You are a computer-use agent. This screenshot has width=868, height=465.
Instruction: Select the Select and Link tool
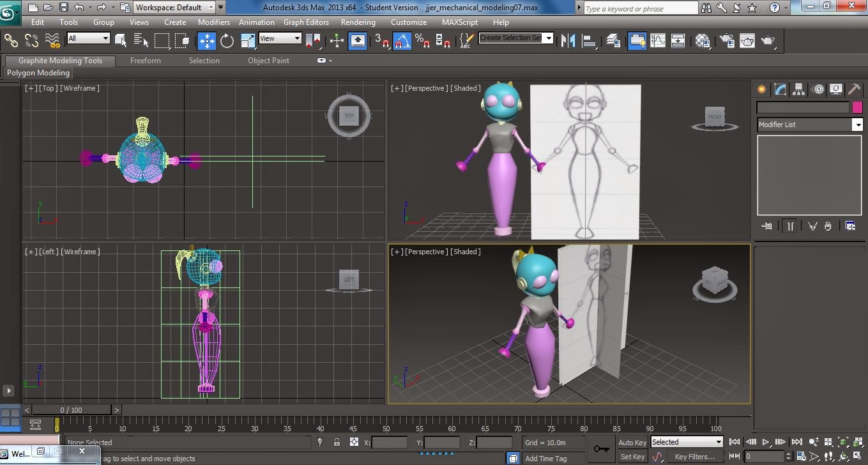(x=11, y=40)
